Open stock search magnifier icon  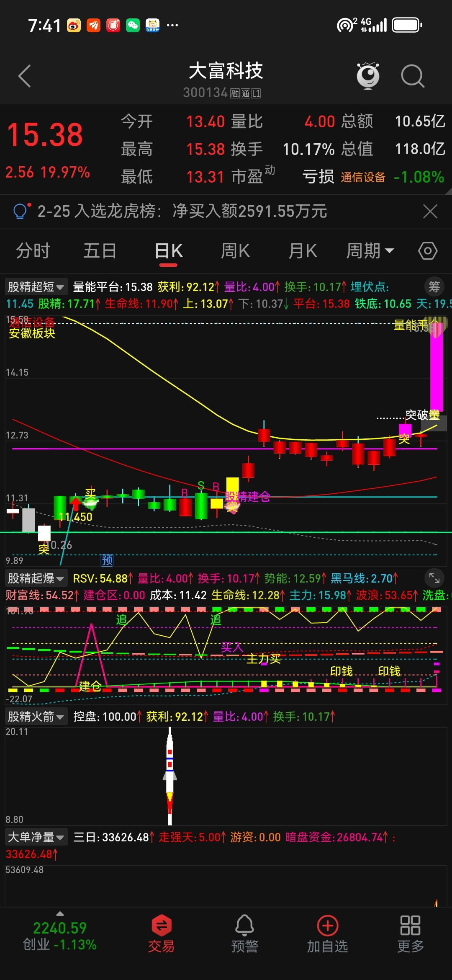(x=413, y=76)
